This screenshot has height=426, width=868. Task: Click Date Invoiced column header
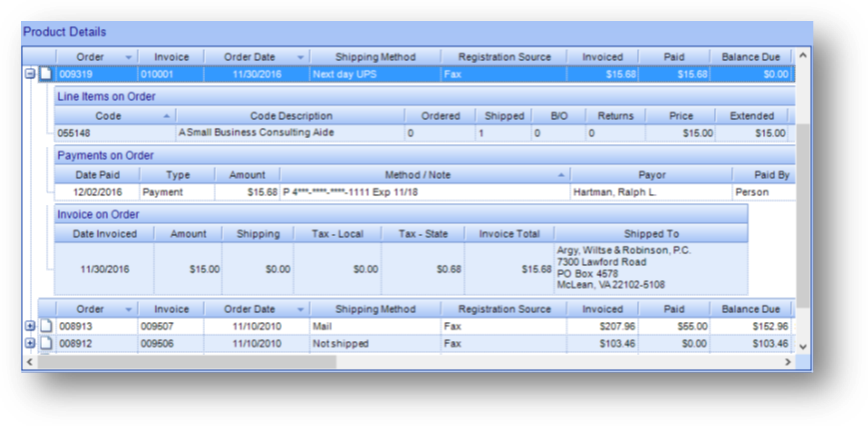tap(105, 234)
